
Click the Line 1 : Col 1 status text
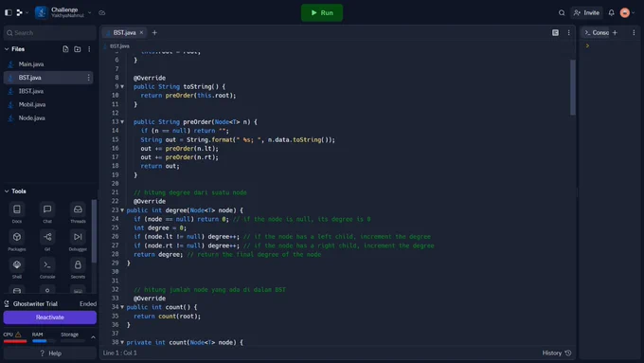point(120,353)
